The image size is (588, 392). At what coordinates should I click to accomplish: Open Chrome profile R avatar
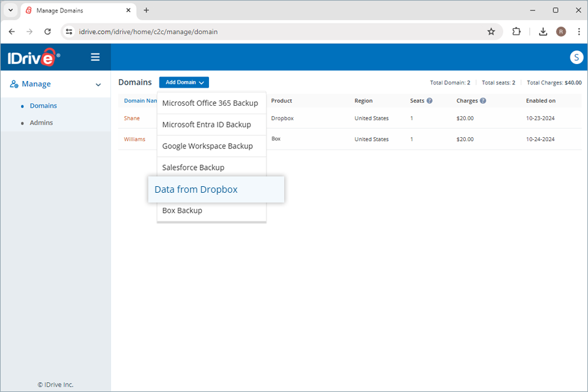pos(561,31)
